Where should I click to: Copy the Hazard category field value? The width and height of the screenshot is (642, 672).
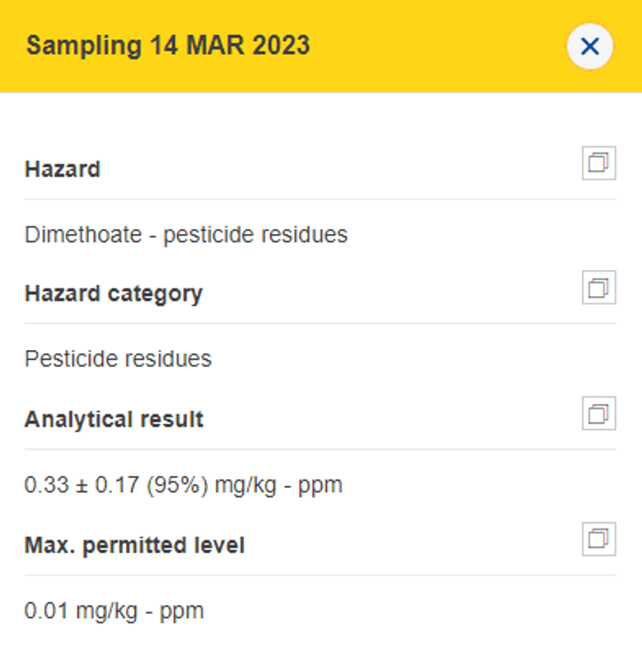(599, 288)
